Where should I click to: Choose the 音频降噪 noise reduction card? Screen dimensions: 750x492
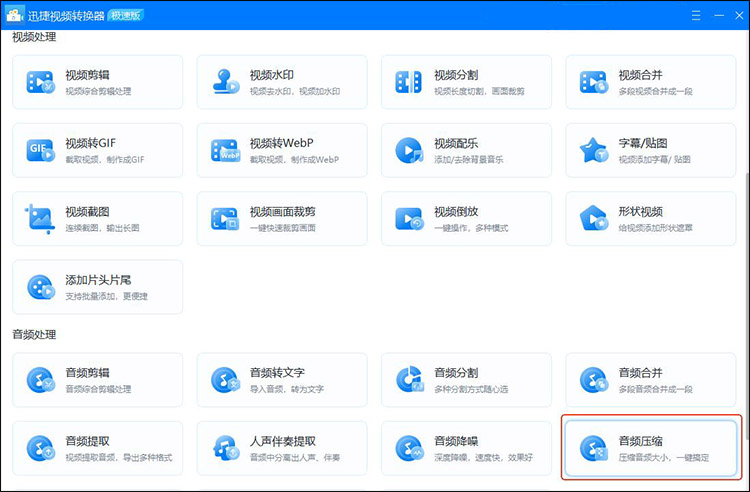point(467,448)
